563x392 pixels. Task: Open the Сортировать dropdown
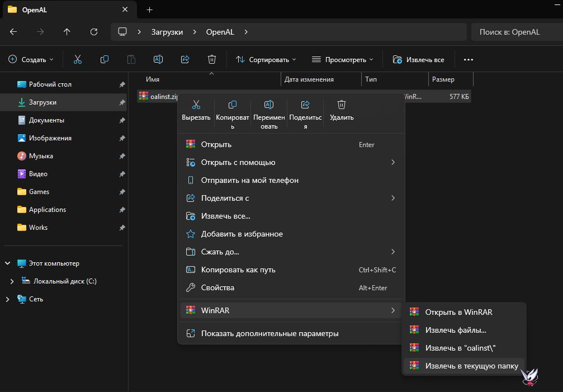pos(266,60)
